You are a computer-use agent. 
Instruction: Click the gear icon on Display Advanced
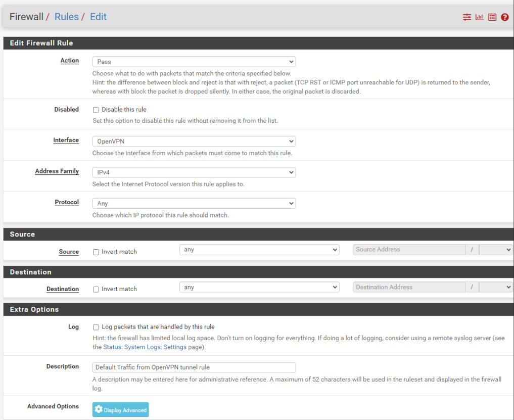tap(99, 409)
